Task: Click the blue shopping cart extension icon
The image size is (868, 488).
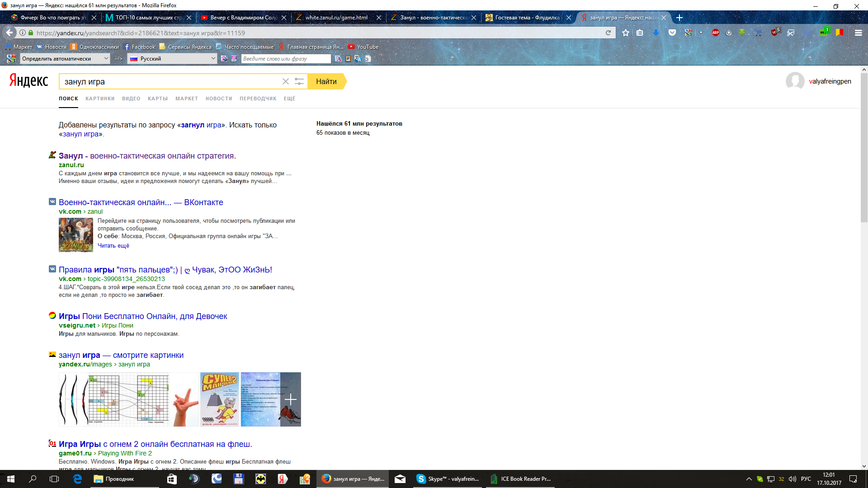Action: coord(758,33)
